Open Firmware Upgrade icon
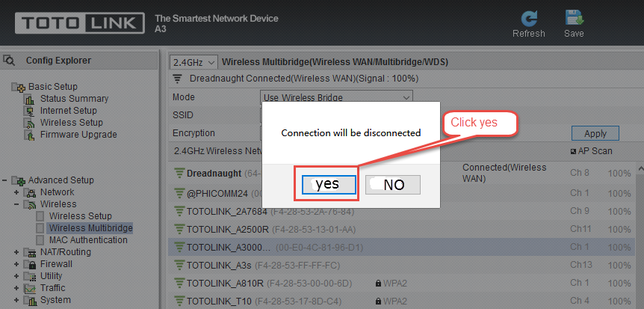The width and height of the screenshot is (644, 309). (29, 135)
